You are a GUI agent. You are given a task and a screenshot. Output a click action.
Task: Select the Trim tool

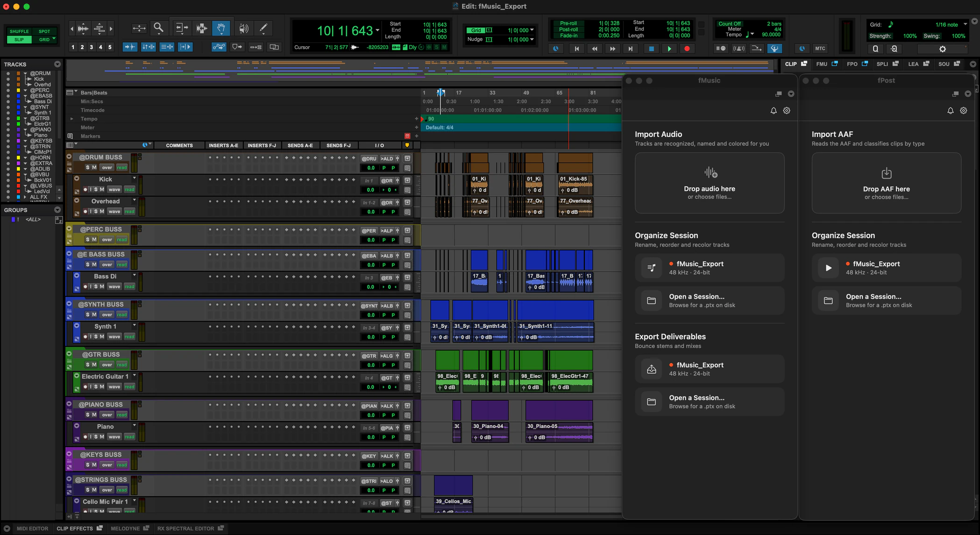tap(182, 28)
